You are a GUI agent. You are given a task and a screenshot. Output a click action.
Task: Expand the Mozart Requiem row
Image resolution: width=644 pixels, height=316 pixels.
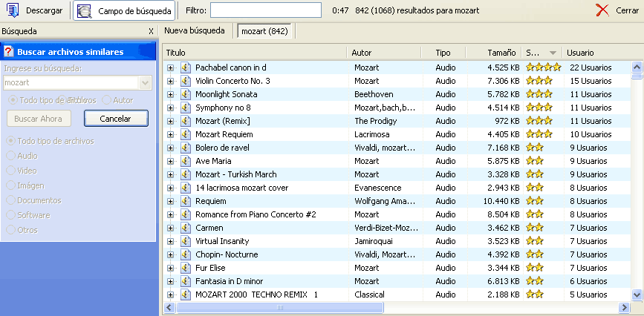170,134
